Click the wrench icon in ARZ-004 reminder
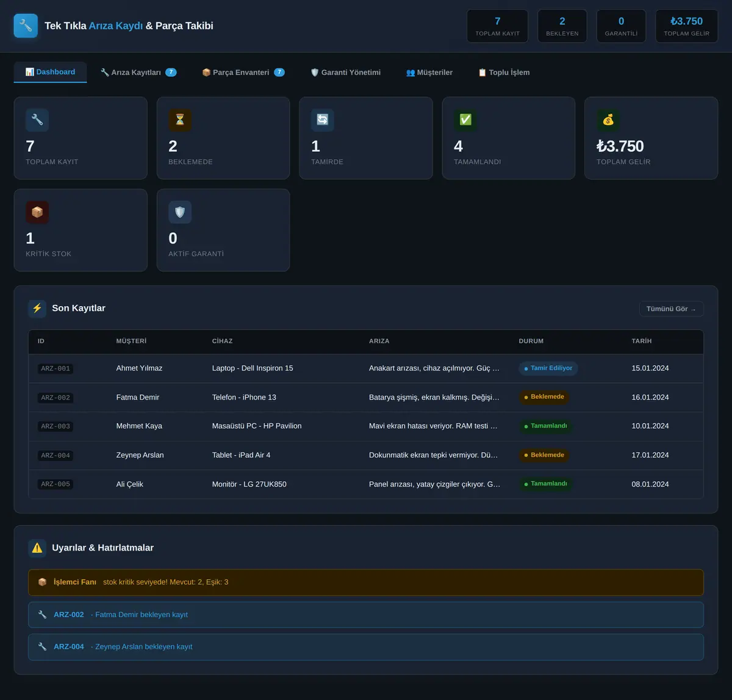732x700 pixels. [42, 647]
